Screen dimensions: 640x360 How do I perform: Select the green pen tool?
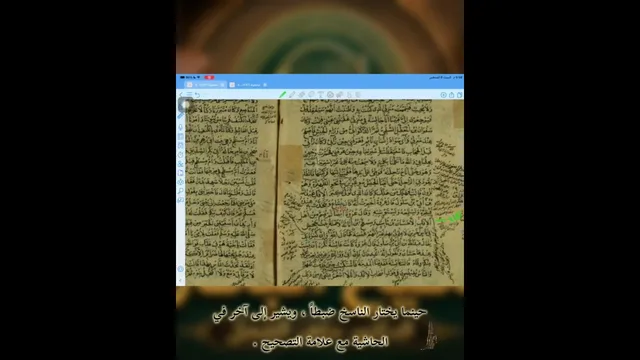282,95
